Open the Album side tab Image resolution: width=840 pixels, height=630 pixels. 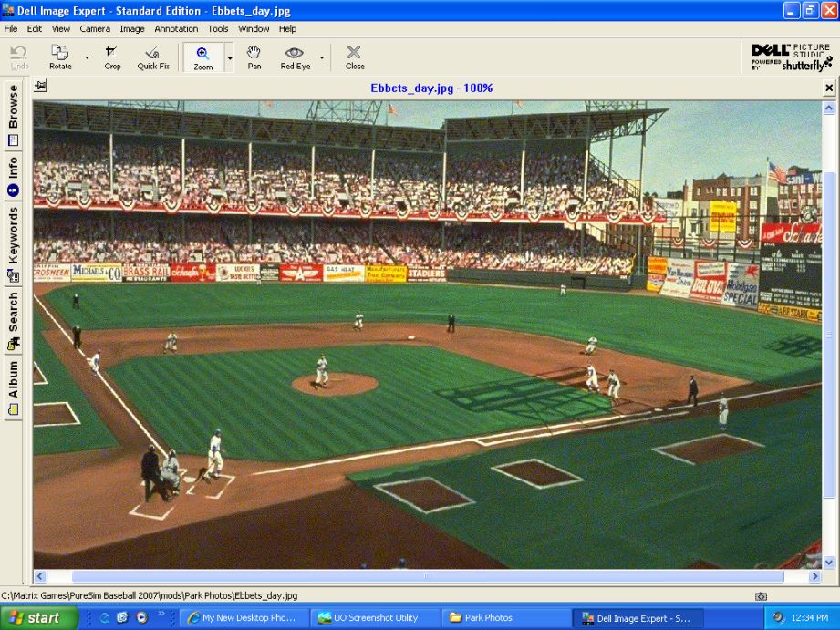(13, 388)
